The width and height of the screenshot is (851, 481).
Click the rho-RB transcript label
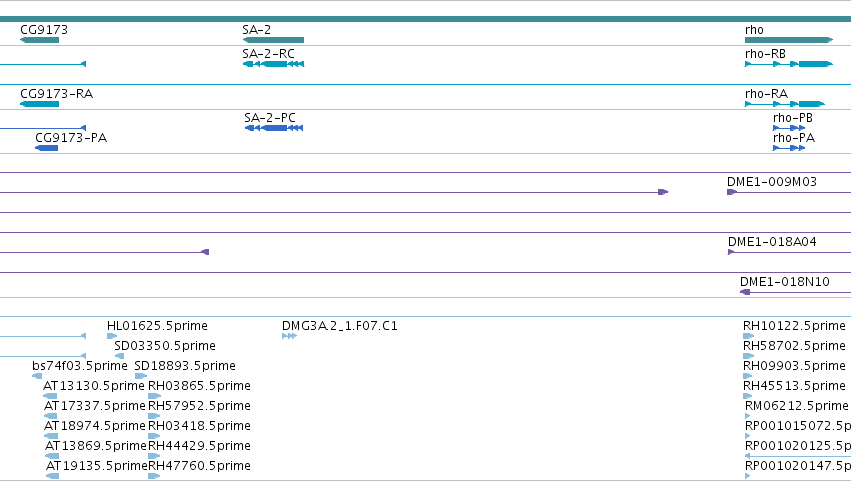point(765,54)
